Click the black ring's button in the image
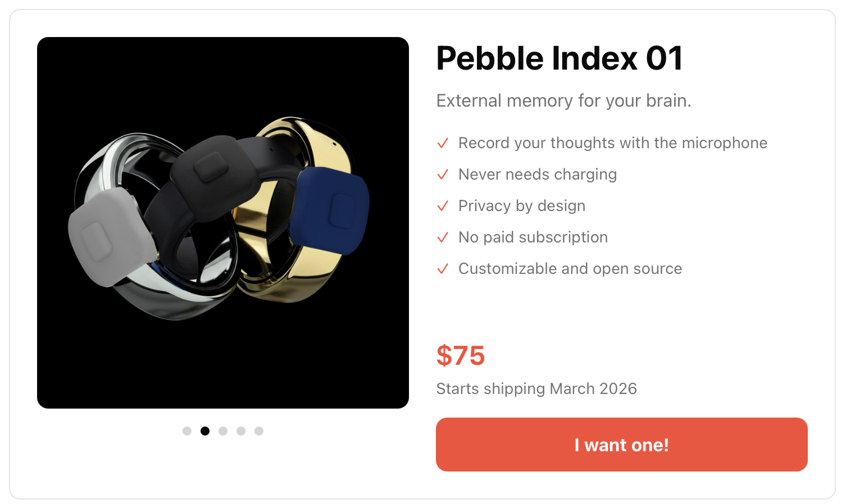 (209, 167)
